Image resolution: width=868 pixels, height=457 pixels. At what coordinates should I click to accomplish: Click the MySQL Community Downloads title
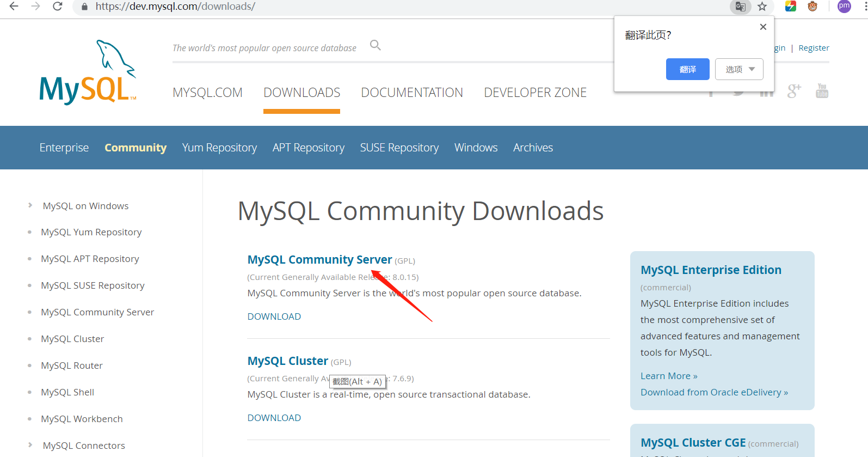421,211
